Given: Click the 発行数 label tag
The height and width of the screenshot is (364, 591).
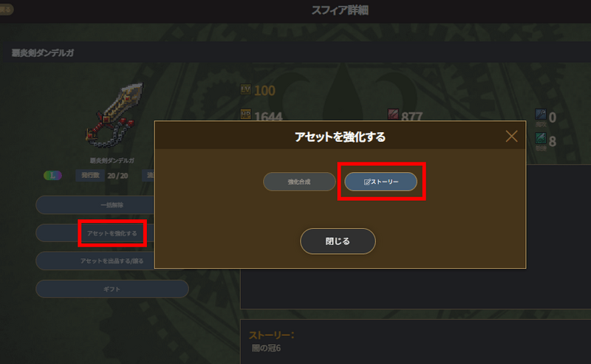Looking at the screenshot, I should click(90, 176).
